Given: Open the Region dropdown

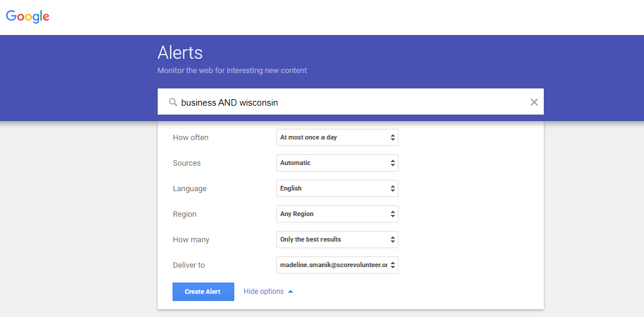Looking at the screenshot, I should click(x=337, y=214).
